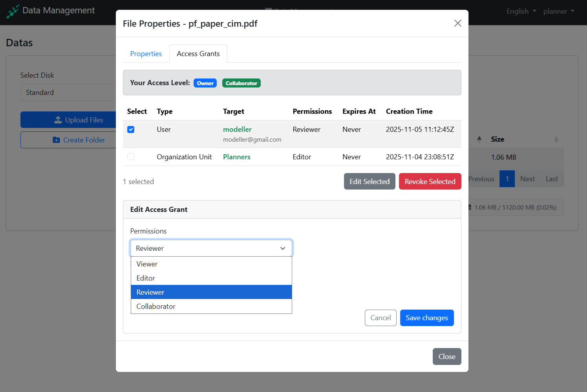587x392 pixels.
Task: Click the upload icon in Upload Files
Action: click(x=58, y=120)
